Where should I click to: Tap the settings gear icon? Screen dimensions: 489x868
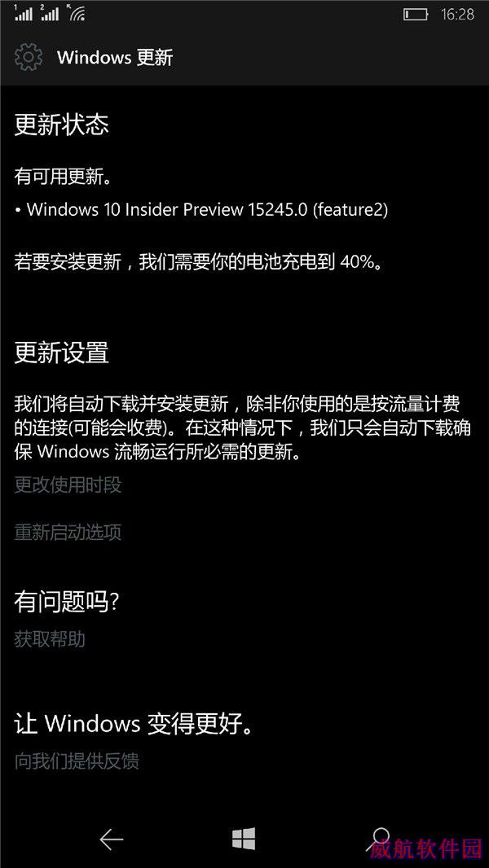pos(29,57)
